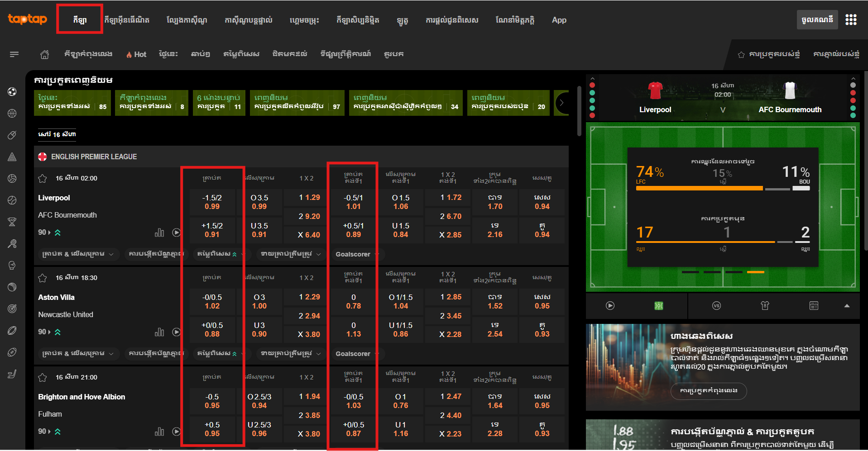Toggle the green pitch tracker view icon

[659, 306]
